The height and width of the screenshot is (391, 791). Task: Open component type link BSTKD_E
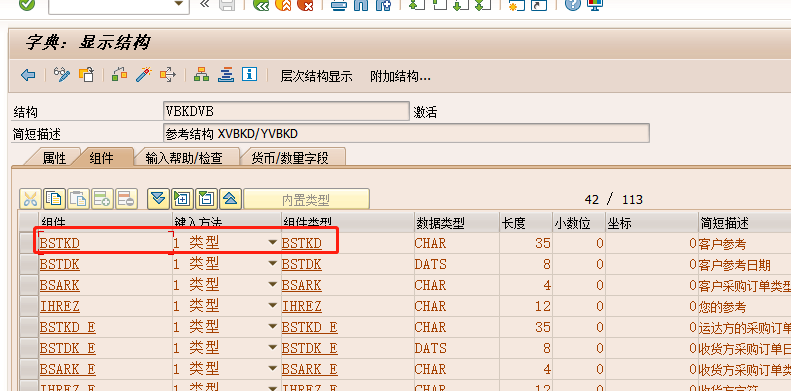point(310,327)
